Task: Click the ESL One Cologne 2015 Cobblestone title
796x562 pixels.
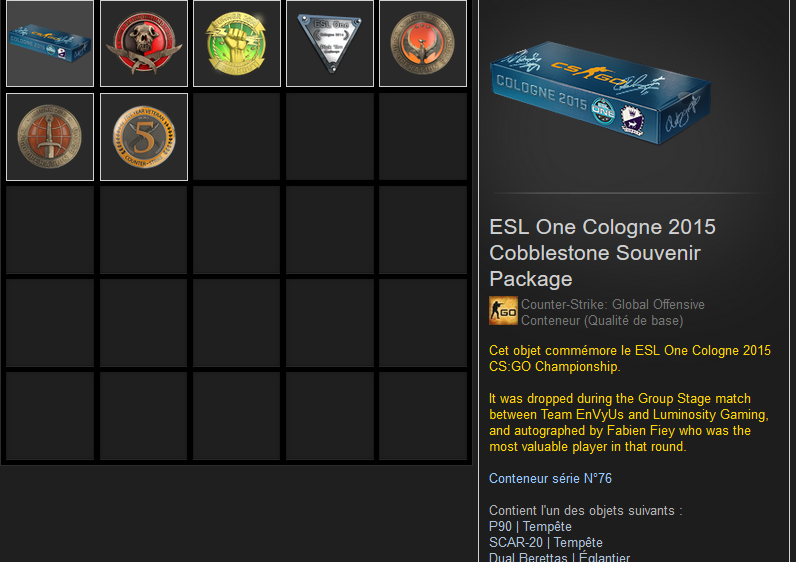Action: tap(602, 253)
